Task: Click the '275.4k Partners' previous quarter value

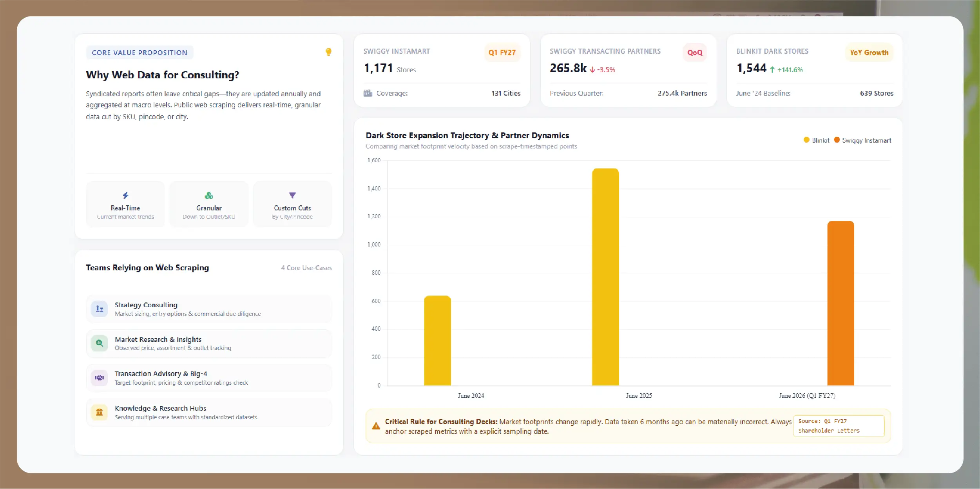Action: [x=682, y=93]
